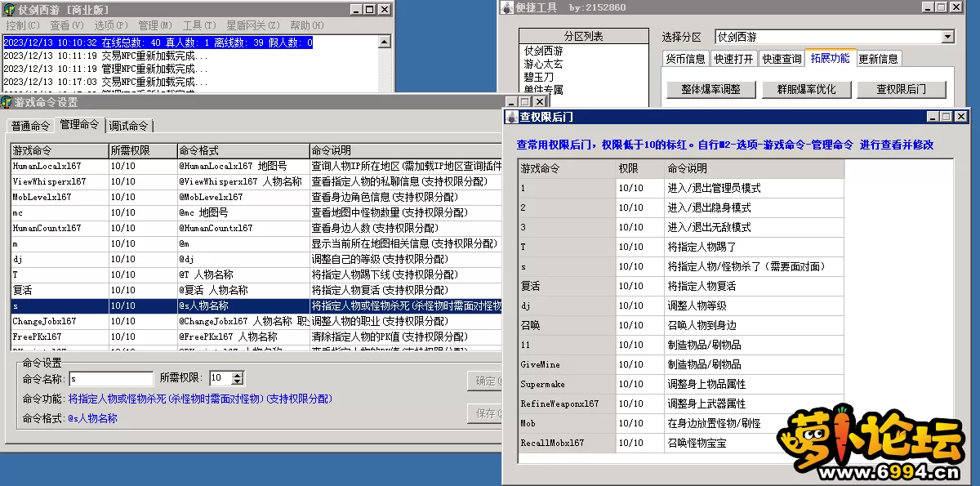Image resolution: width=980 pixels, height=486 pixels.
Task: Select the @dj command format cell
Action: point(243,259)
